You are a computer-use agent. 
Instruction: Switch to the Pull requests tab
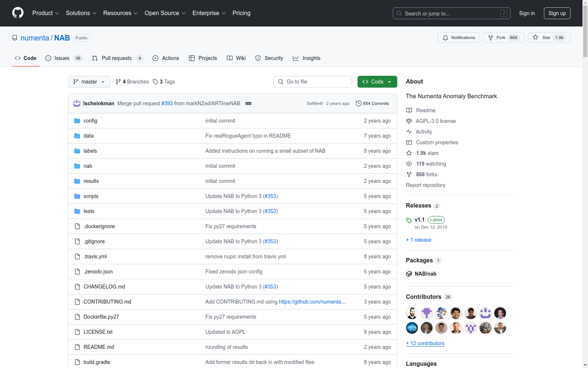tap(118, 58)
